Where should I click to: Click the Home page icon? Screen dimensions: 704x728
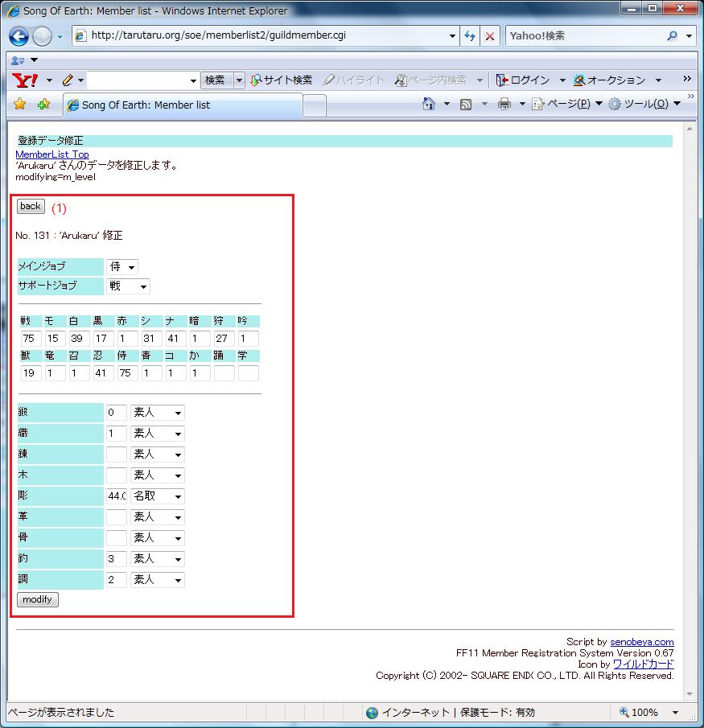point(430,104)
